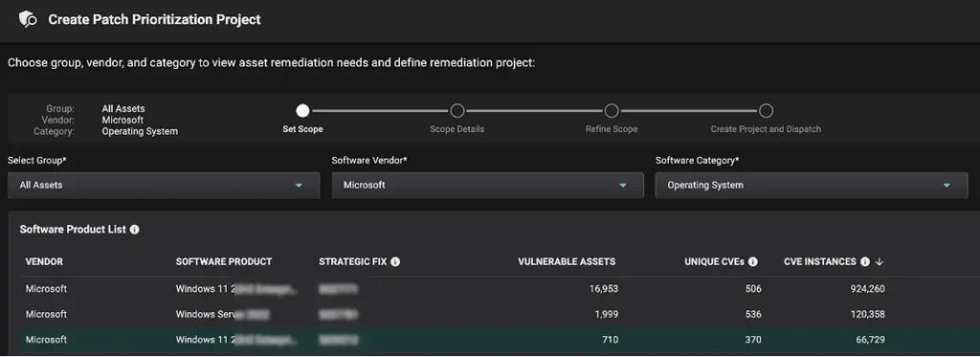Sort by UNIQUE CVEs column header
The height and width of the screenshot is (357, 980).
[714, 262]
